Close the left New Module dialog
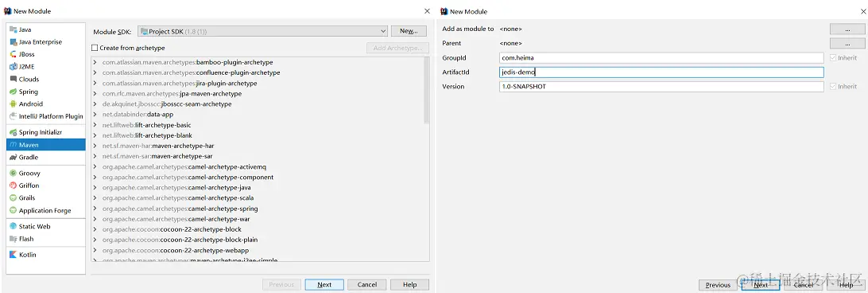 (x=427, y=11)
